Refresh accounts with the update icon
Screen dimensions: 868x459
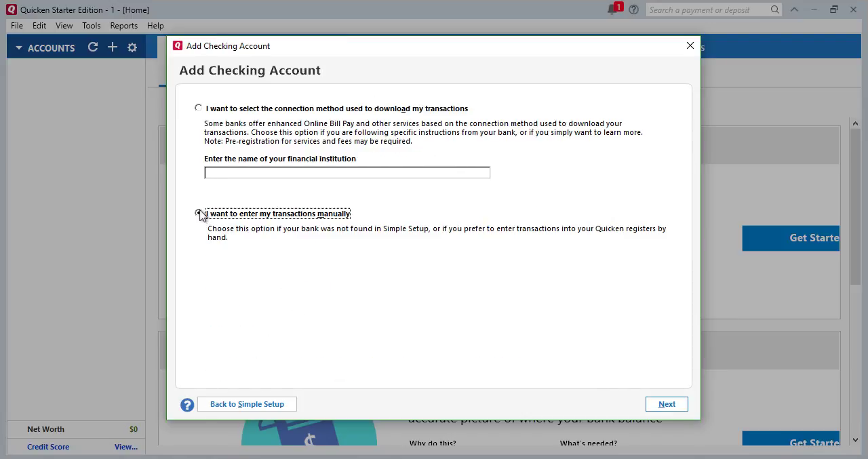coord(93,47)
